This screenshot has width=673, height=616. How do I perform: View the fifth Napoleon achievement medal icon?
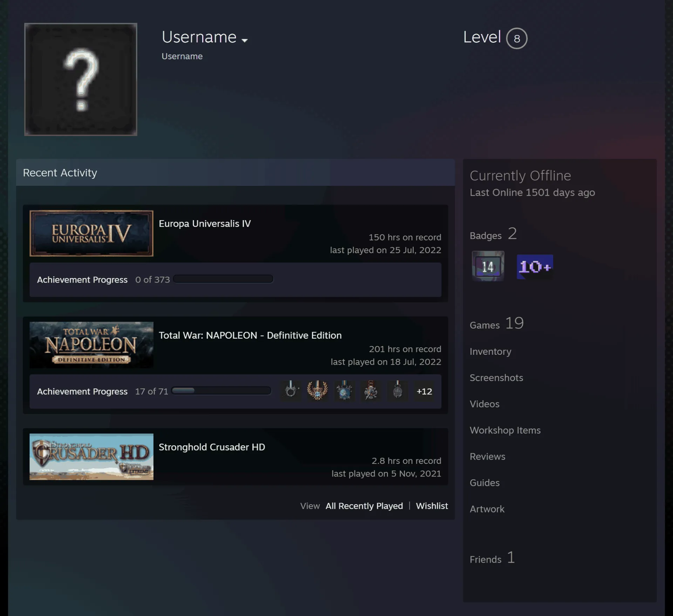(x=397, y=391)
